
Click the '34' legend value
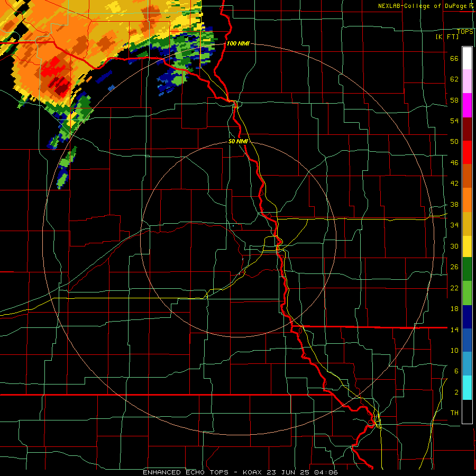pos(454,225)
